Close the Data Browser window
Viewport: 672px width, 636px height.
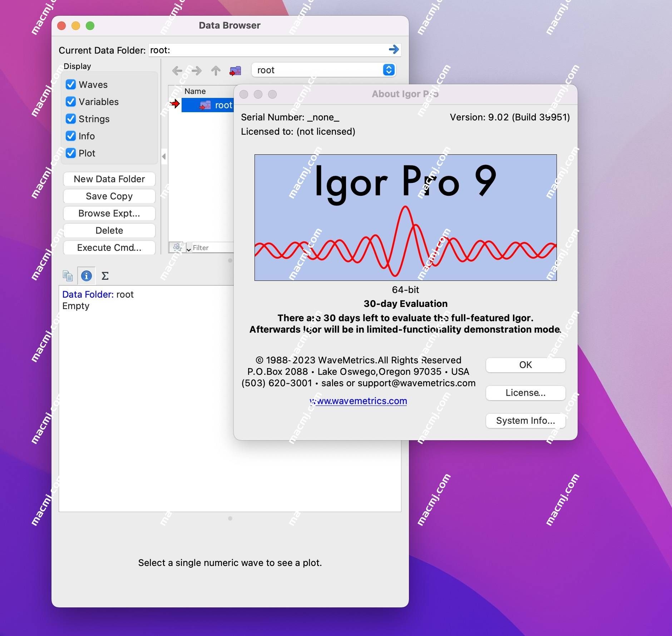pos(61,26)
